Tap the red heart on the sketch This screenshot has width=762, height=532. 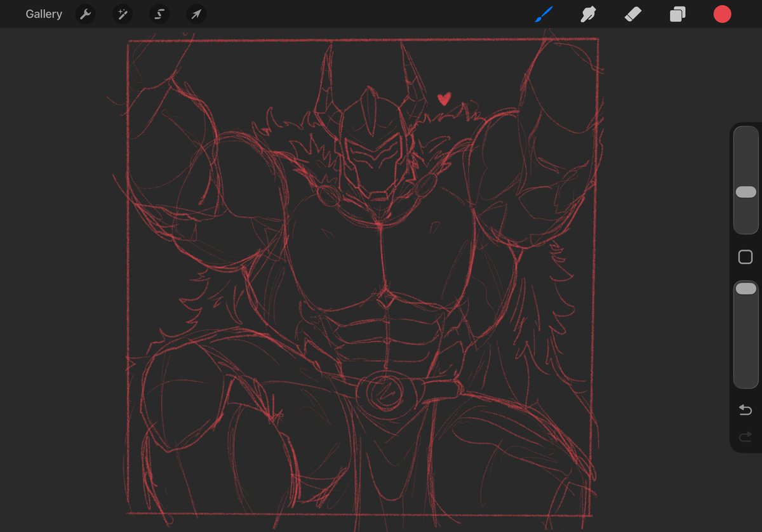click(444, 99)
